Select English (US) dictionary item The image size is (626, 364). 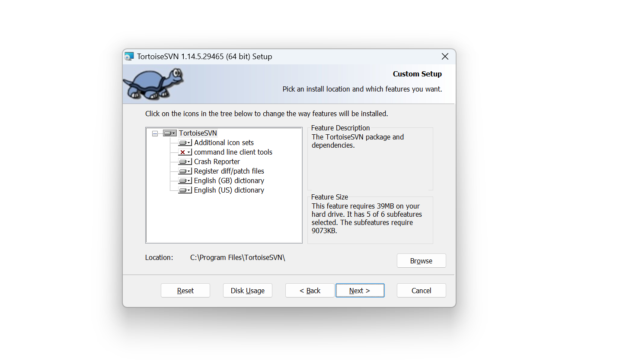(229, 190)
